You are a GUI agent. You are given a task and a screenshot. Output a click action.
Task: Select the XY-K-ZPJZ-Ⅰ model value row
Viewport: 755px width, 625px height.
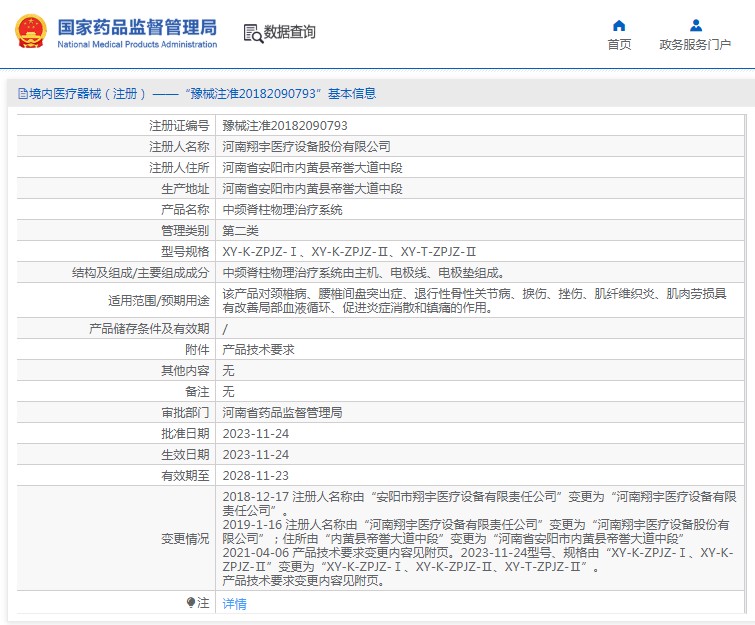tap(349, 251)
